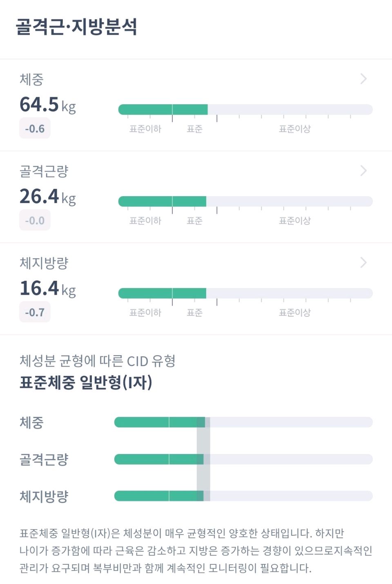
Task: Click the 표준체중 일반형(I자) type title
Action: 86,383
